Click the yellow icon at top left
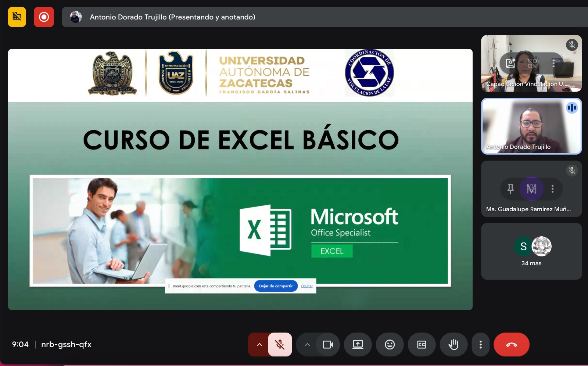 [x=17, y=17]
